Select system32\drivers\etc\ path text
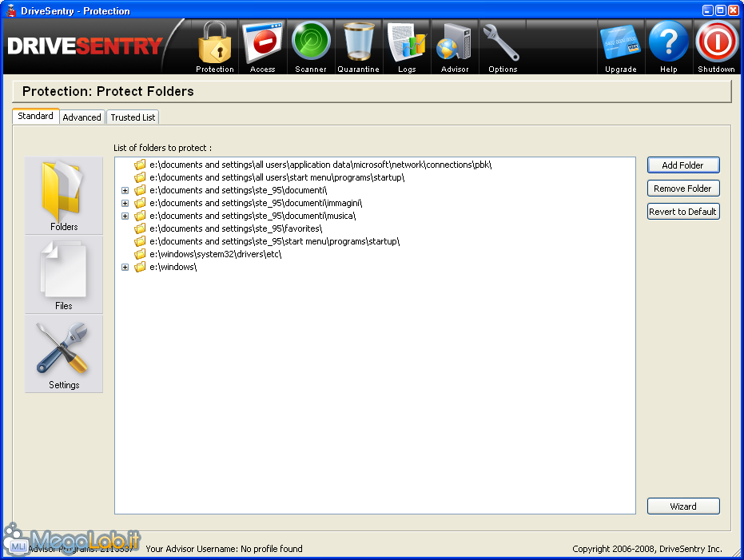Viewport: 744px width, 560px height. click(216, 254)
